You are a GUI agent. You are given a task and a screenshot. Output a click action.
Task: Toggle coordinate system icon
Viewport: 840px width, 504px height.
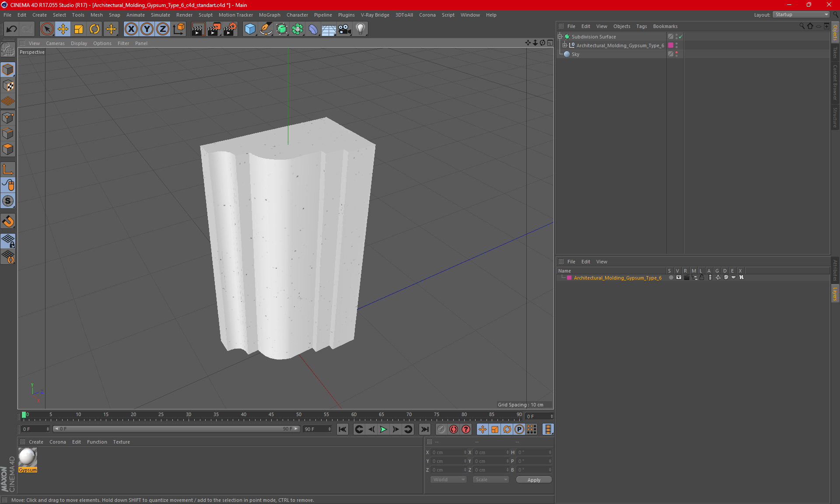pos(178,29)
